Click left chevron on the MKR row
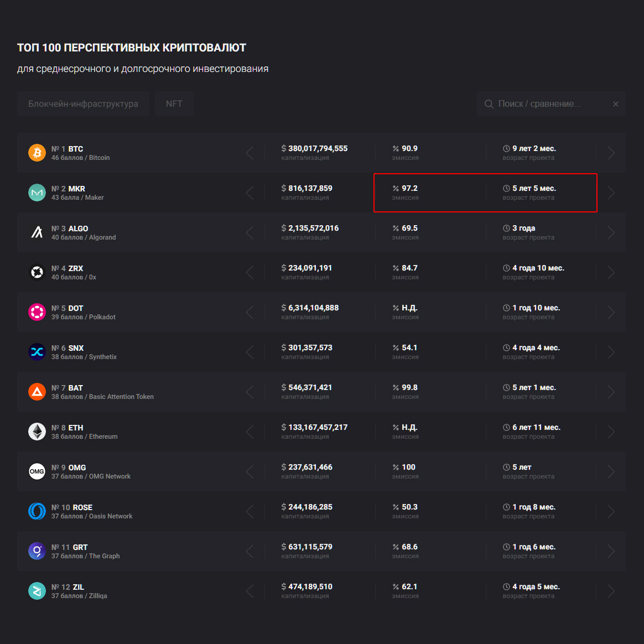Image resolution: width=644 pixels, height=644 pixels. pyautogui.click(x=250, y=193)
